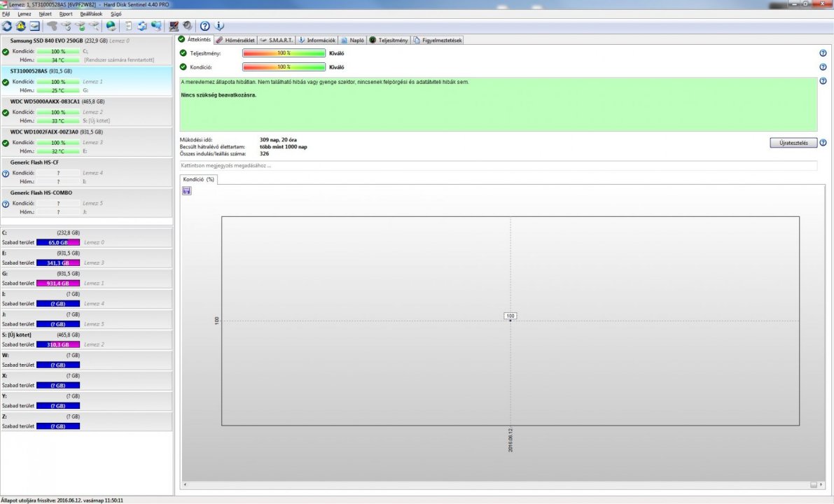Click the help icon next to Teljesítmény bar
The height and width of the screenshot is (504, 834).
pos(823,53)
